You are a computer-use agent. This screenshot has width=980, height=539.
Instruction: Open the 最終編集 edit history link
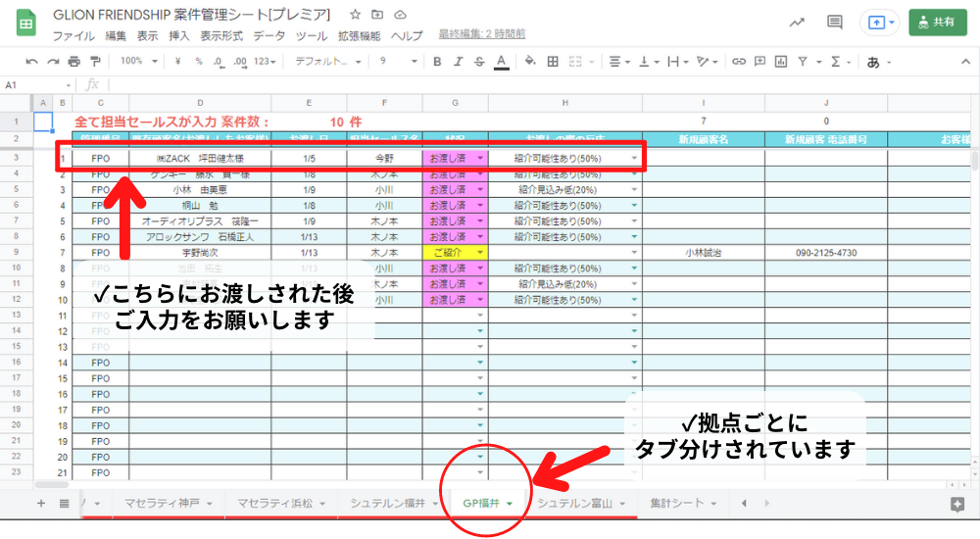481,34
